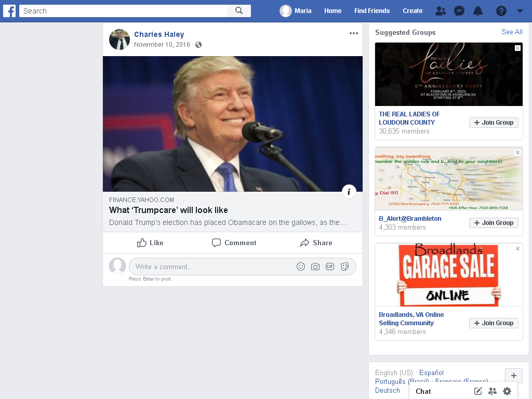Open the post options three-dot menu

tap(353, 33)
